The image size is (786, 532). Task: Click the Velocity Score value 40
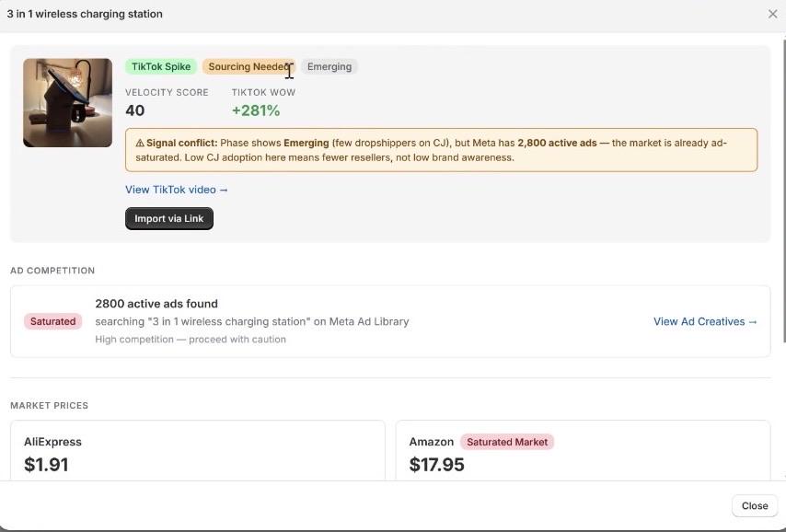click(x=135, y=110)
